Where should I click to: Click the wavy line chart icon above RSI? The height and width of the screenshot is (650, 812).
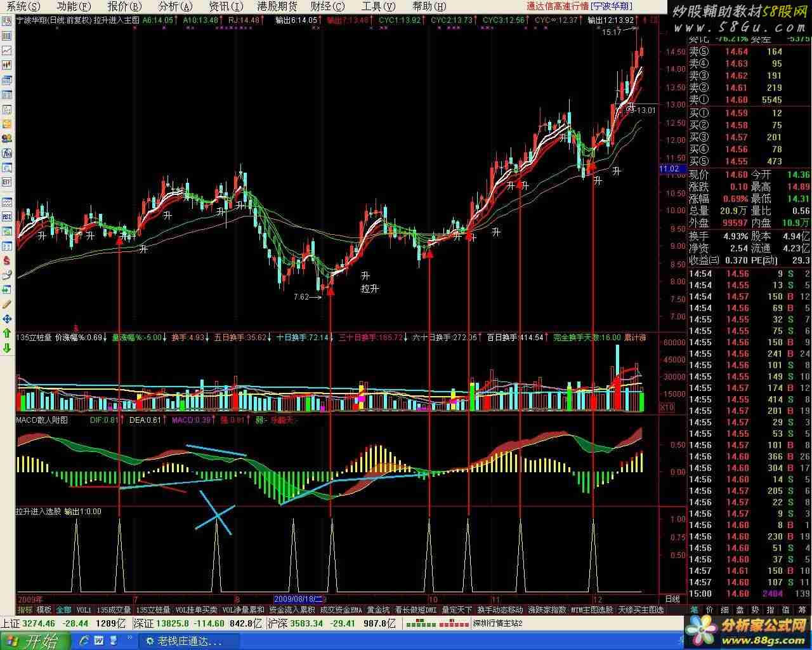pos(8,202)
